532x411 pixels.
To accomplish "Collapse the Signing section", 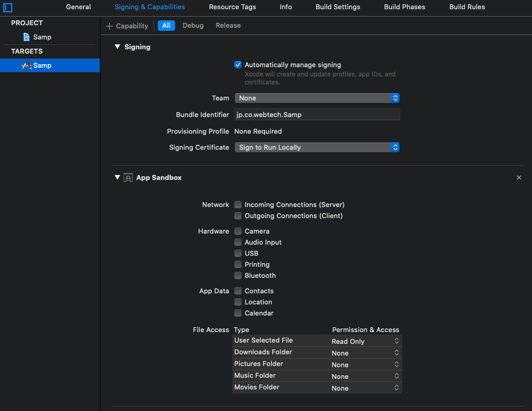I will (x=117, y=47).
